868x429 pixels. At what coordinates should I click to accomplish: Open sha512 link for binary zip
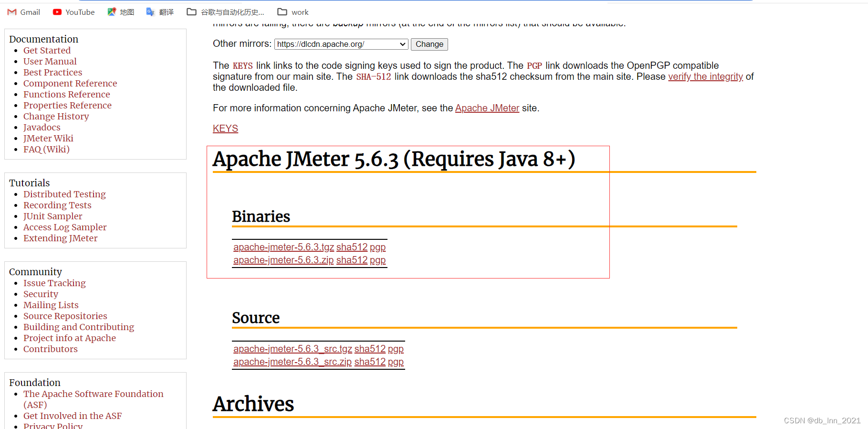click(x=352, y=260)
